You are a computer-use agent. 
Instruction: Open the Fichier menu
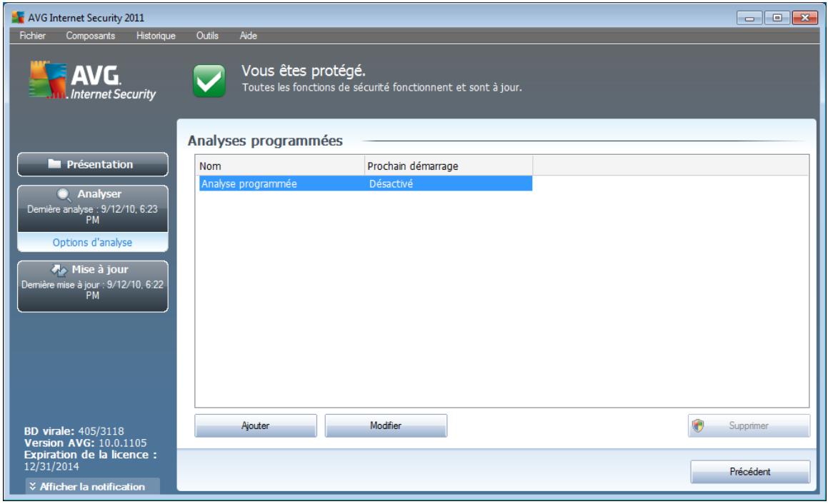(32, 36)
